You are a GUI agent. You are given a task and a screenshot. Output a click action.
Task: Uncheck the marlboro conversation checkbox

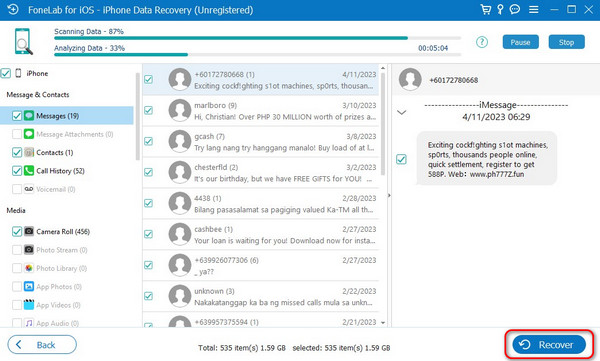pos(148,110)
